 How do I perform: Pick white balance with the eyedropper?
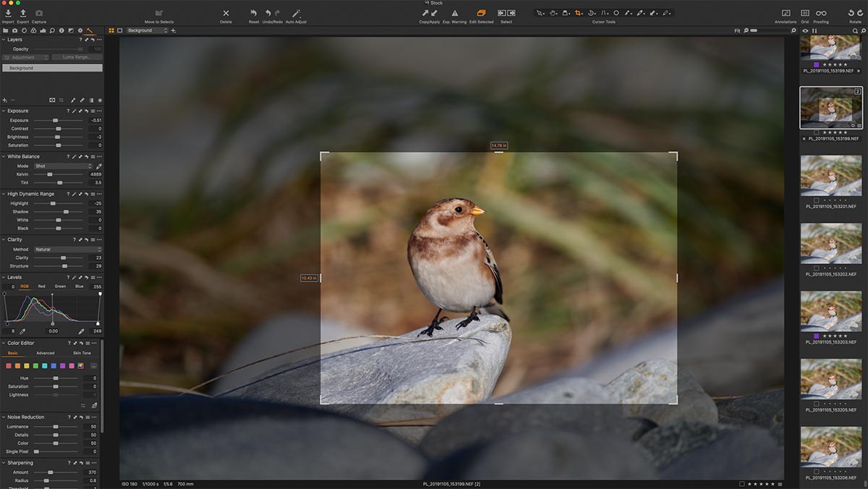point(99,166)
